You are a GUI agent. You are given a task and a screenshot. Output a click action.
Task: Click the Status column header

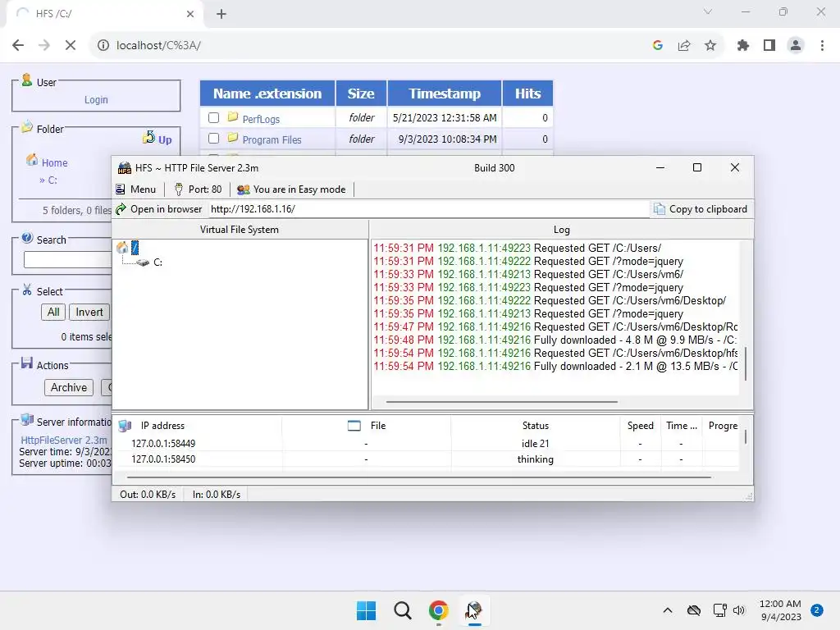535,426
